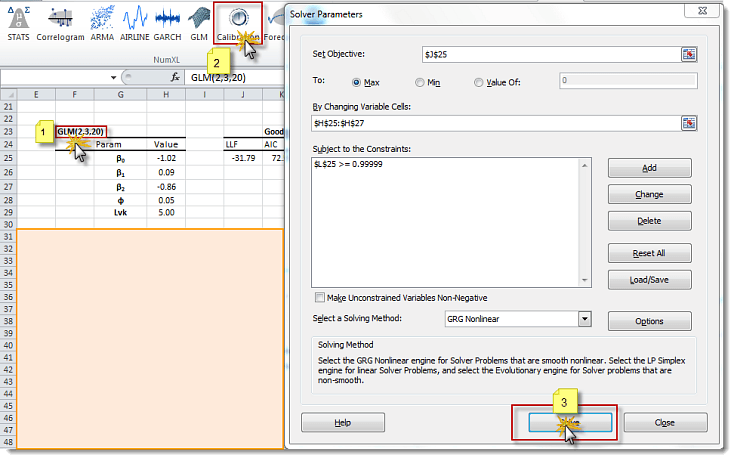Viewport: 735px width, 460px height.
Task: Select row 30 header
Action: pyautogui.click(x=8, y=224)
